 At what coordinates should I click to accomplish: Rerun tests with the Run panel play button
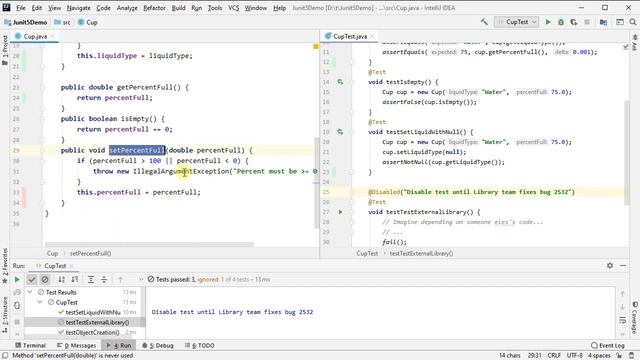(x=17, y=280)
